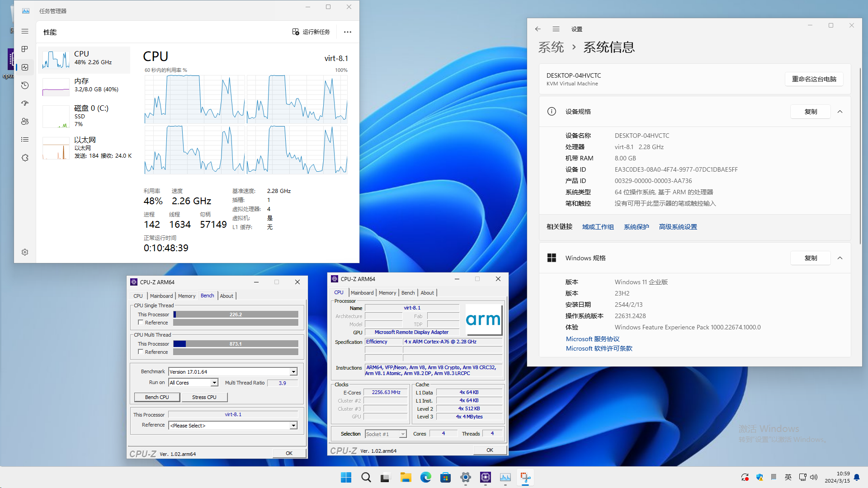This screenshot has height=488, width=868.
Task: Go back in Settings window
Action: pos(538,29)
